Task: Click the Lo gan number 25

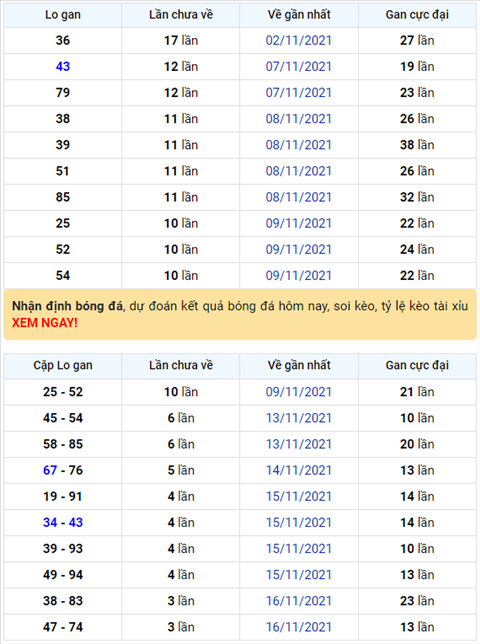Action: click(x=63, y=223)
